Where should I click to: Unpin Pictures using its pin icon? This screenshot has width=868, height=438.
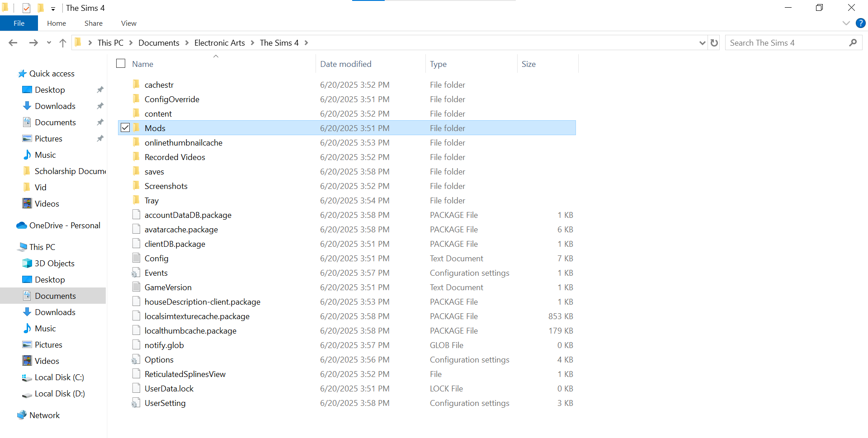pos(100,138)
